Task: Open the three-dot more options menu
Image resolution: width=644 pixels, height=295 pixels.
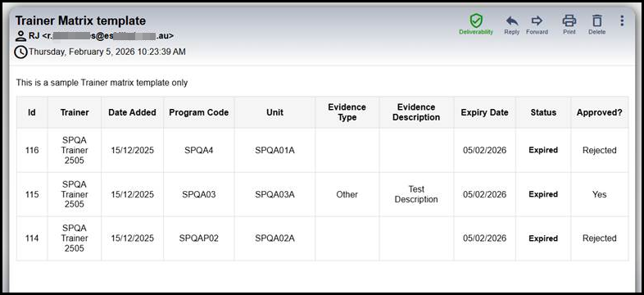Action: 622,20
